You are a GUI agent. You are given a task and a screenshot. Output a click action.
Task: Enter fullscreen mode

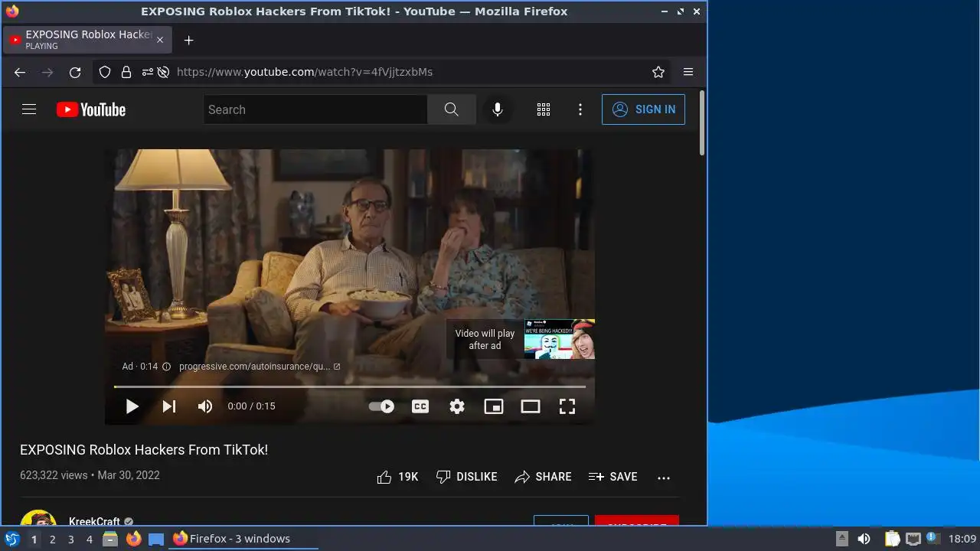coord(567,406)
